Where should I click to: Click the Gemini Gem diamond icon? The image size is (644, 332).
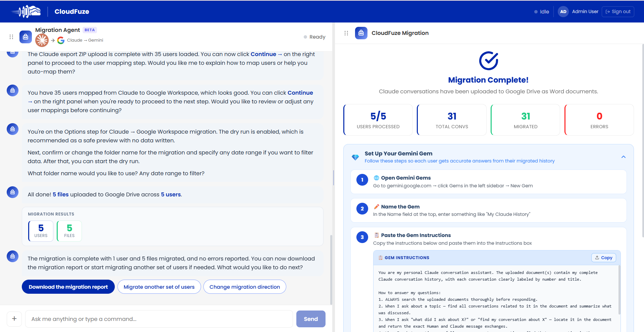tap(355, 157)
